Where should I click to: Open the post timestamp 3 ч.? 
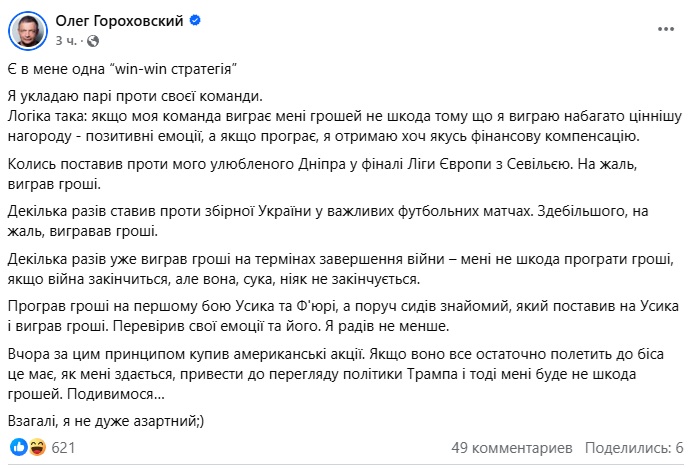click(x=66, y=41)
